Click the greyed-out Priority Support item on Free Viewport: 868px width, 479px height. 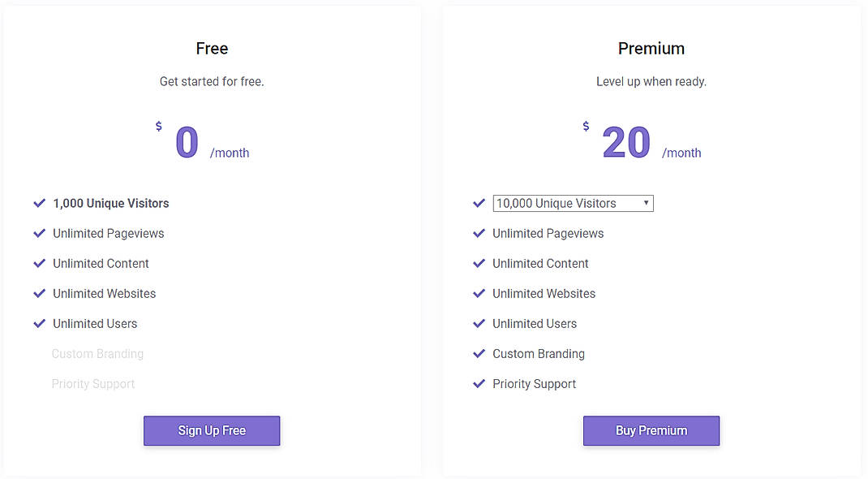tap(93, 383)
